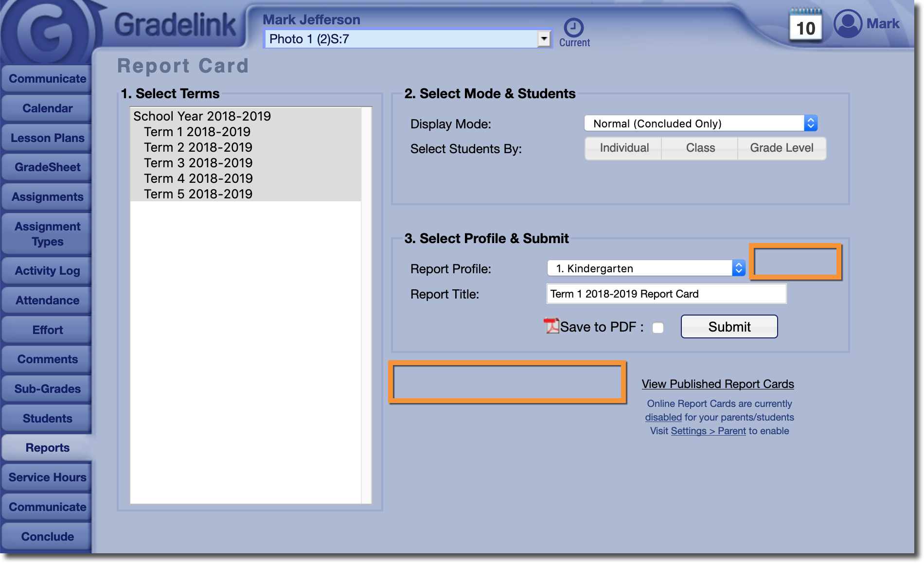Click the Current clock icon

pos(574,28)
